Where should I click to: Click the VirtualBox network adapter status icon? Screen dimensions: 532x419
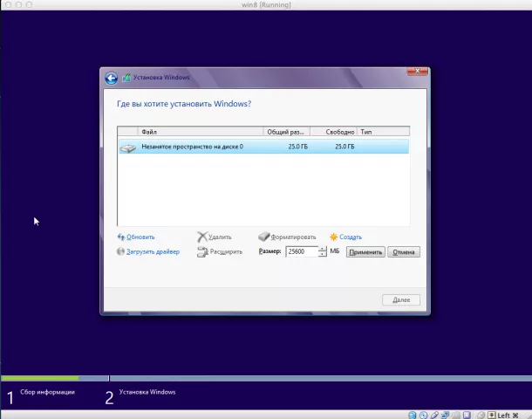click(445, 415)
